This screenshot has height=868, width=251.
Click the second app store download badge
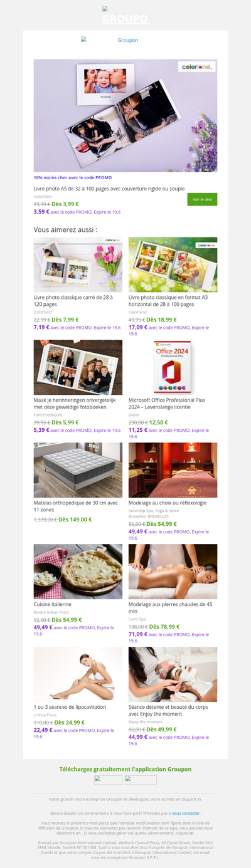tap(141, 780)
